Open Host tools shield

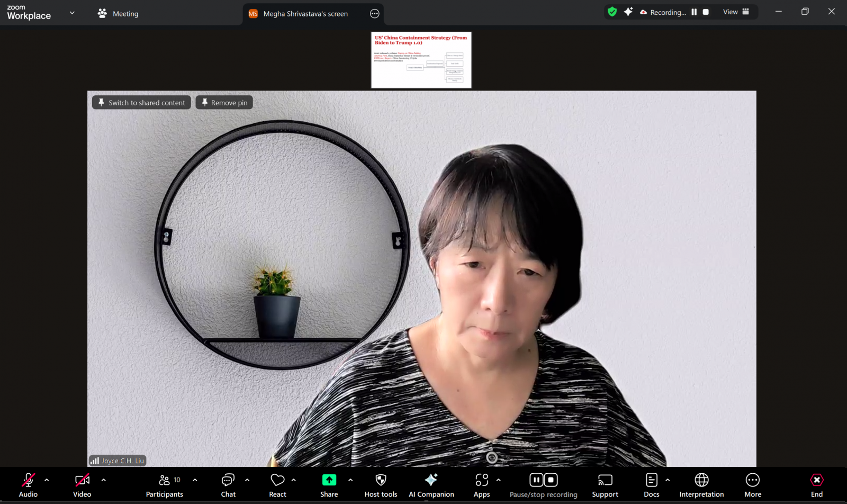(x=380, y=485)
